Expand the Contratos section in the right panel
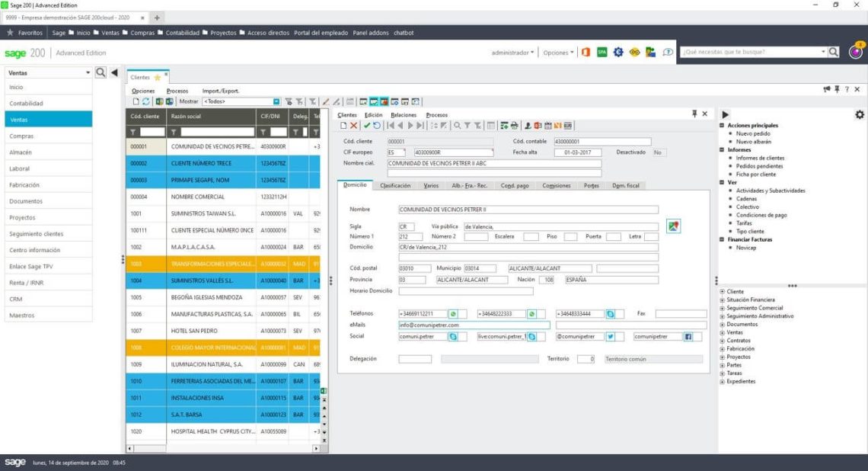 coord(721,340)
